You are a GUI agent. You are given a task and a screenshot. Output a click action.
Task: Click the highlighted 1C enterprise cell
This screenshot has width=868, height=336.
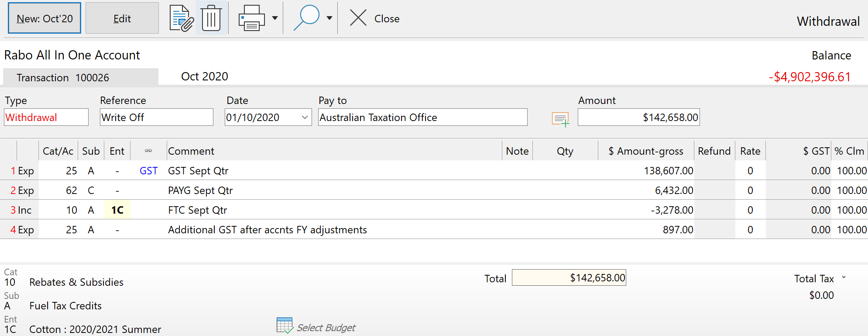(117, 210)
